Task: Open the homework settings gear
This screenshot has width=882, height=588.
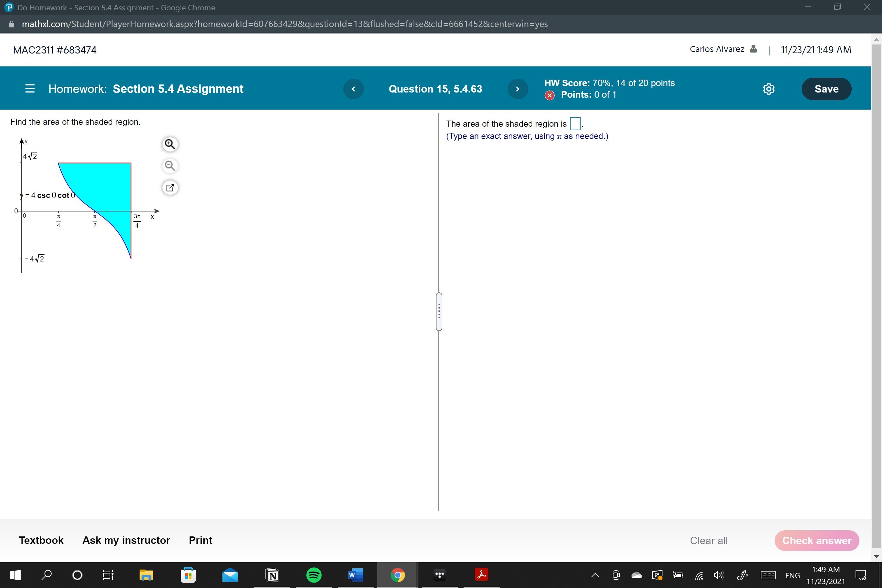Action: point(769,89)
